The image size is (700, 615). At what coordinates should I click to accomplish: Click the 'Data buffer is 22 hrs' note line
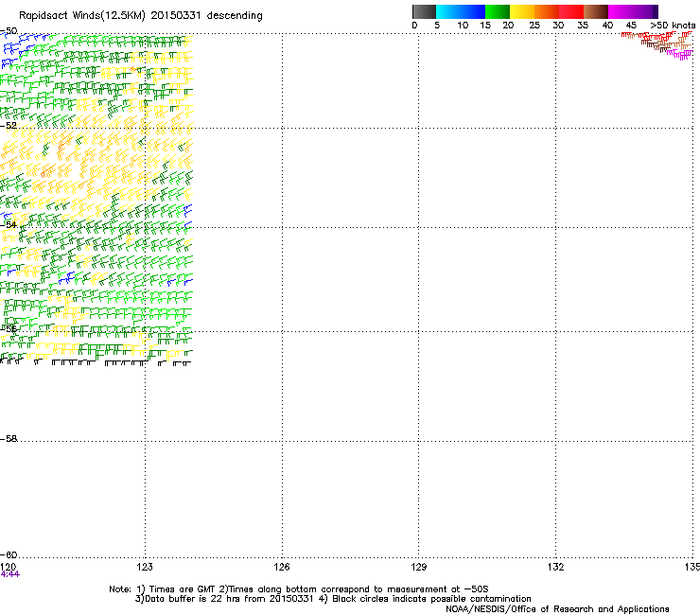click(333, 599)
